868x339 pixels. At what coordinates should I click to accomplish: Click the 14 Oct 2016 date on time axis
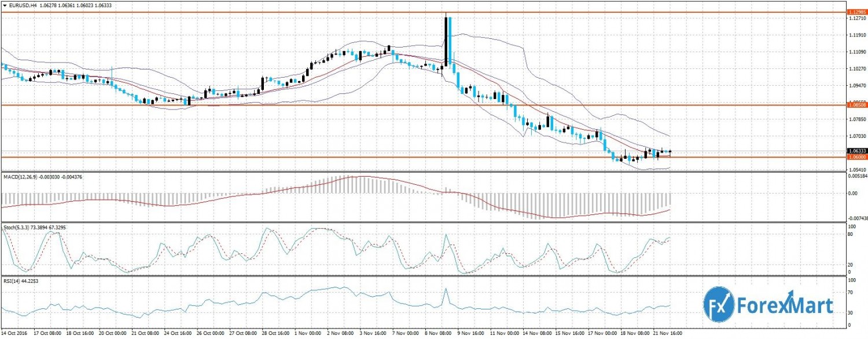pyautogui.click(x=15, y=334)
